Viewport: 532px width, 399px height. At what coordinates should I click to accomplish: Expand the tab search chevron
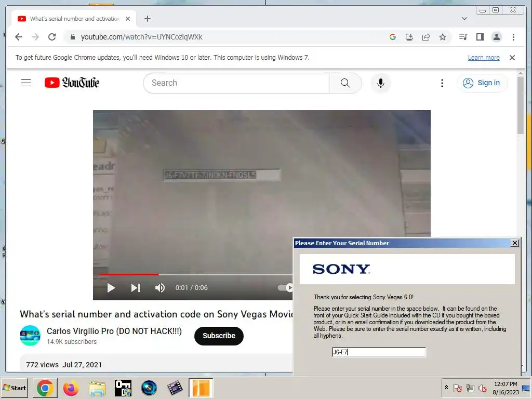[x=464, y=19]
